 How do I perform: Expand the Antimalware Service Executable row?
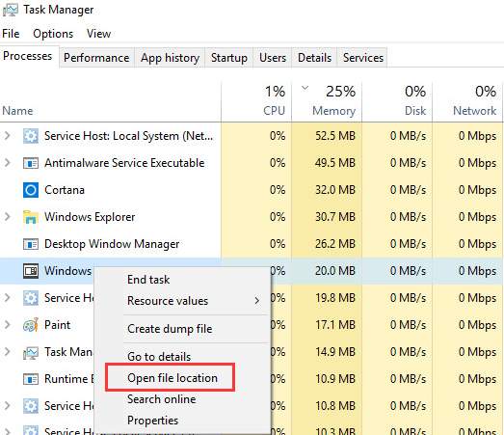tap(7, 163)
